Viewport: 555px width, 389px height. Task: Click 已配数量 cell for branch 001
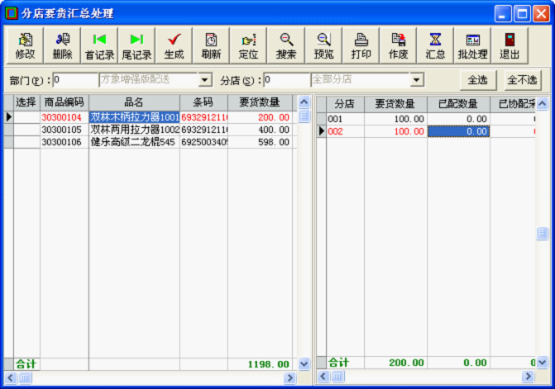coord(458,119)
